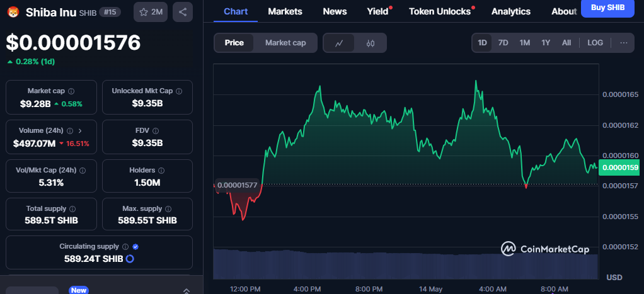
Task: Click Market cap value $9.28B
Action: tap(35, 104)
